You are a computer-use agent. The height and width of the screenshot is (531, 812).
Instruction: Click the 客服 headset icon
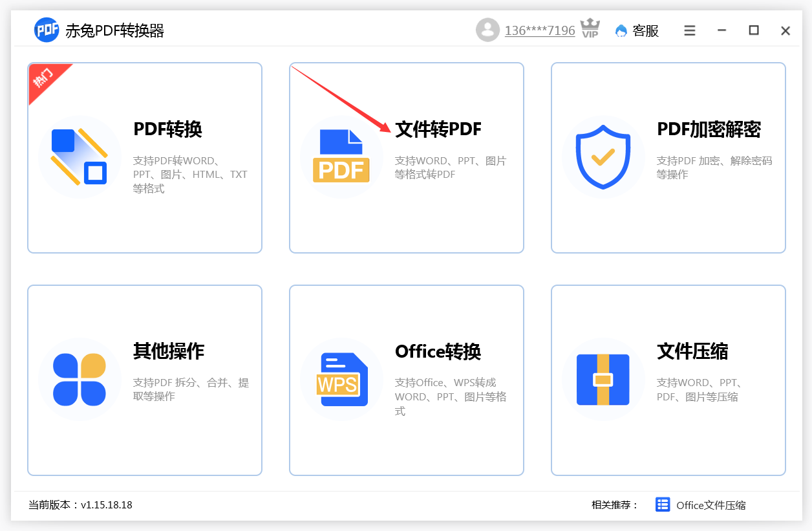[621, 30]
